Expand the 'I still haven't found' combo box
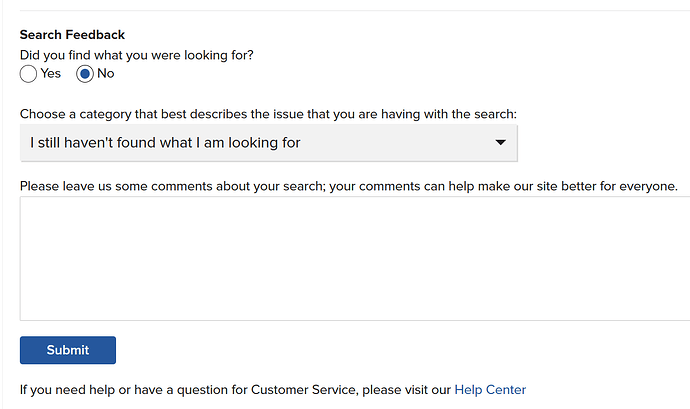This screenshot has height=409, width=690. coord(268,143)
